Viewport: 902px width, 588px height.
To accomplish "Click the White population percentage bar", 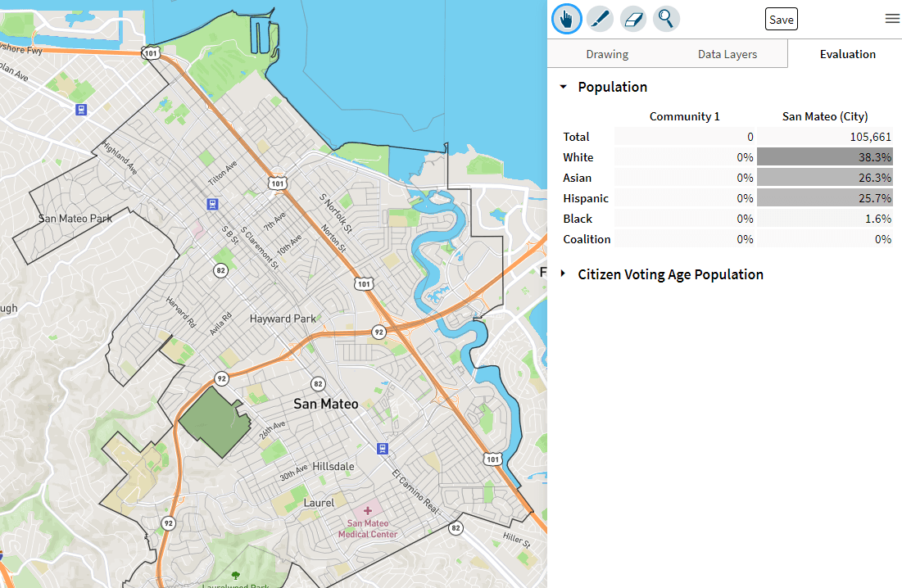I will click(825, 156).
